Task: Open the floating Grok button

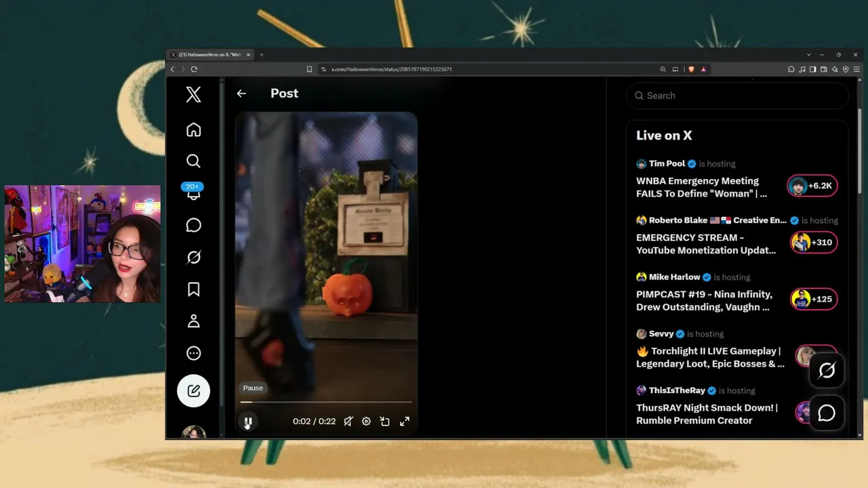Action: (827, 370)
